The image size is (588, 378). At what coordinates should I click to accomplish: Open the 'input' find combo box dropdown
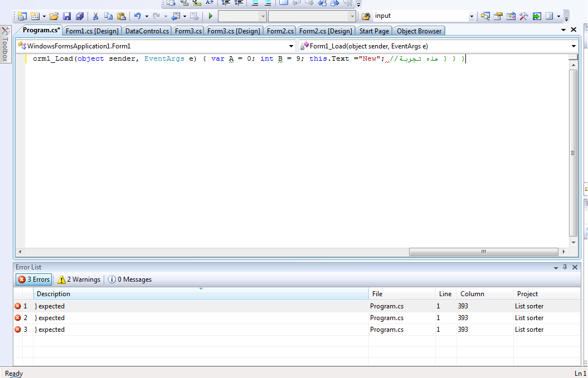(x=472, y=16)
